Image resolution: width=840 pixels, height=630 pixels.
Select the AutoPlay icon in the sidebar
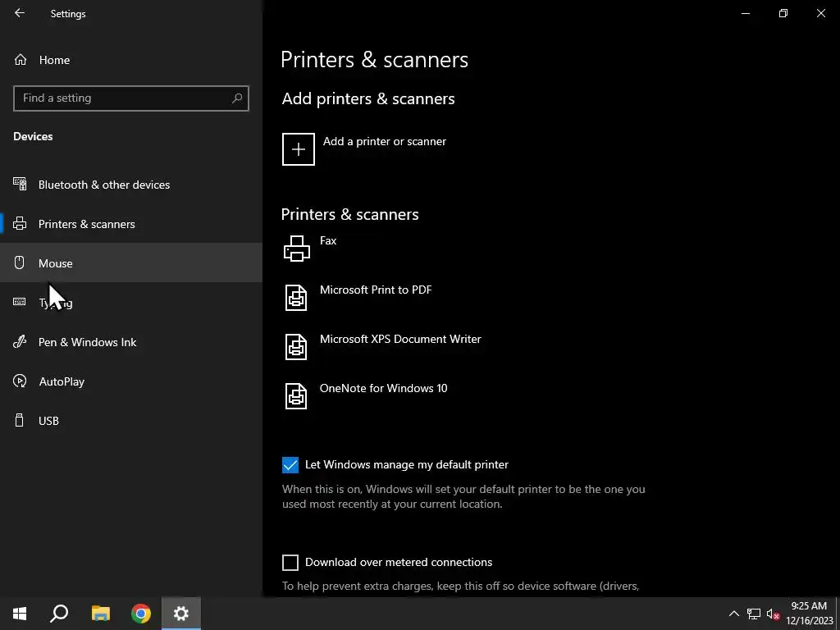(20, 381)
